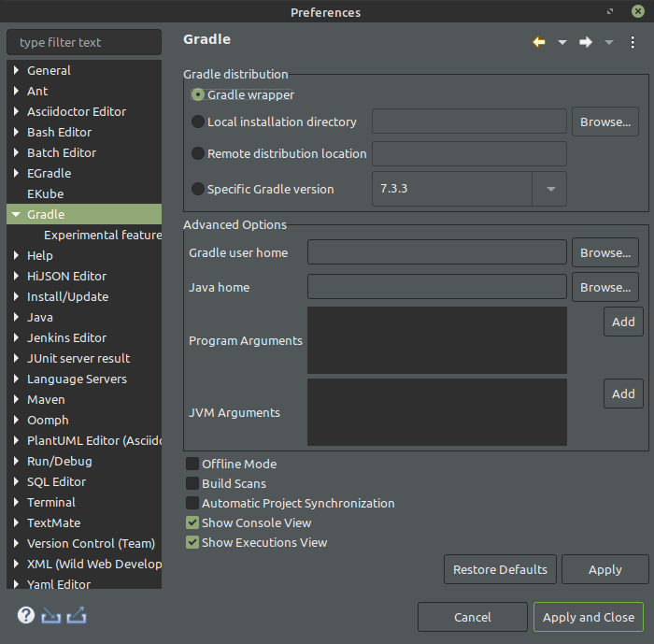The width and height of the screenshot is (654, 644).
Task: Select Specific Gradle version radio option
Action: 198,189
